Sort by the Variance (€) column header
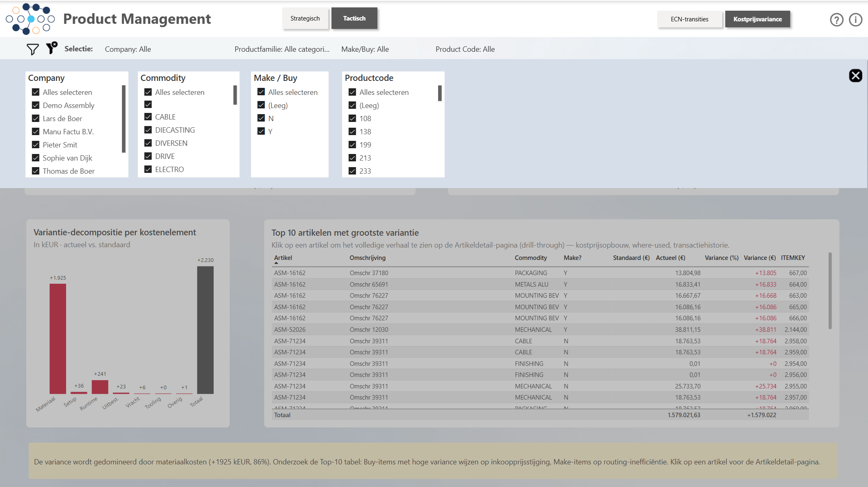The height and width of the screenshot is (487, 868). point(760,258)
